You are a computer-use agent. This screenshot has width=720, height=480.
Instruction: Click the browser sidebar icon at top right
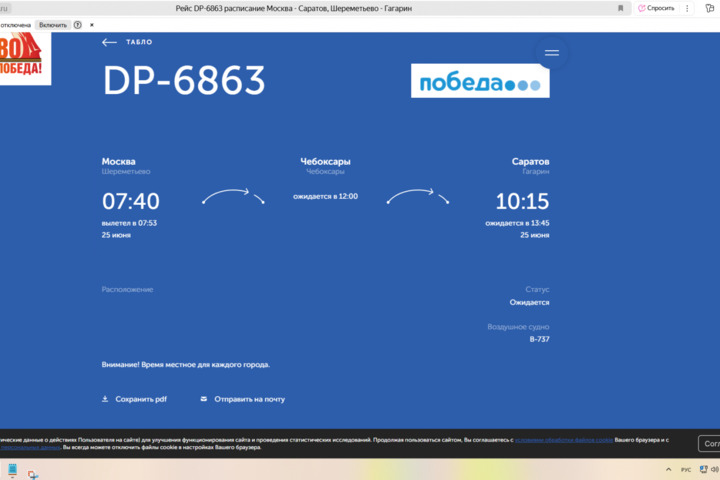pyautogui.click(x=709, y=8)
